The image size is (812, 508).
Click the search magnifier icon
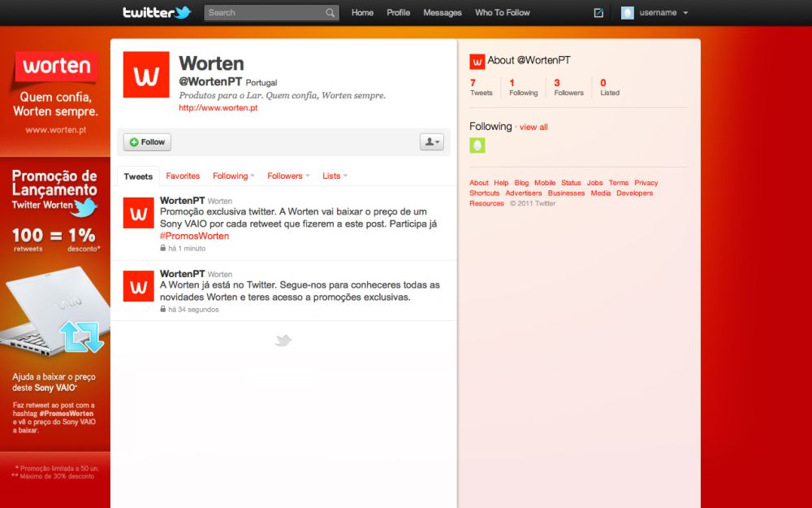[x=330, y=13]
